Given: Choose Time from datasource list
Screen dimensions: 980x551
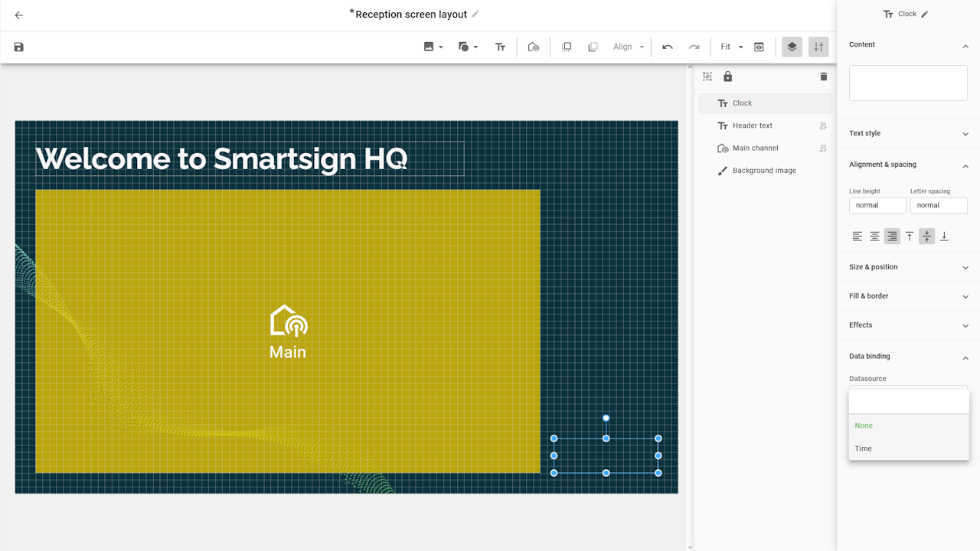Looking at the screenshot, I should (x=864, y=448).
